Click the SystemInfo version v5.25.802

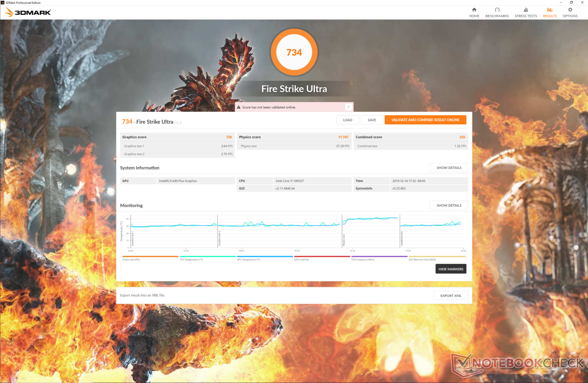[399, 189]
